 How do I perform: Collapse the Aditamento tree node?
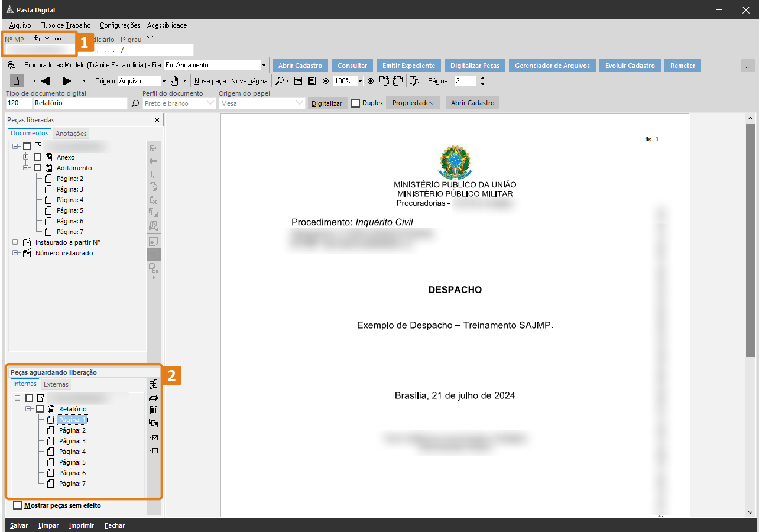26,168
